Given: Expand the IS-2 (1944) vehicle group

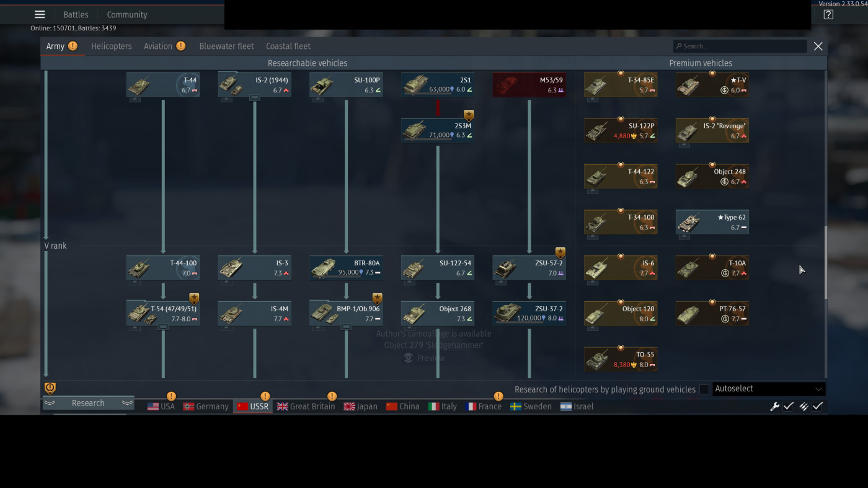Looking at the screenshot, I should tap(254, 98).
